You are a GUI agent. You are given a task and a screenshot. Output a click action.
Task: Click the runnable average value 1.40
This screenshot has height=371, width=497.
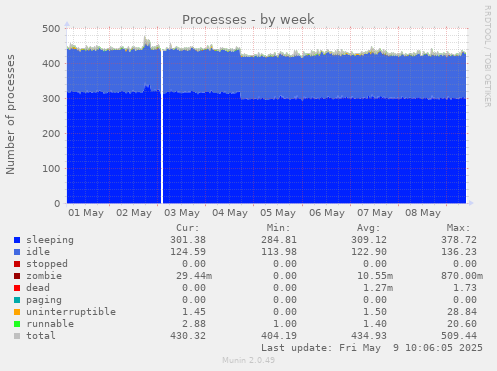[x=375, y=324]
